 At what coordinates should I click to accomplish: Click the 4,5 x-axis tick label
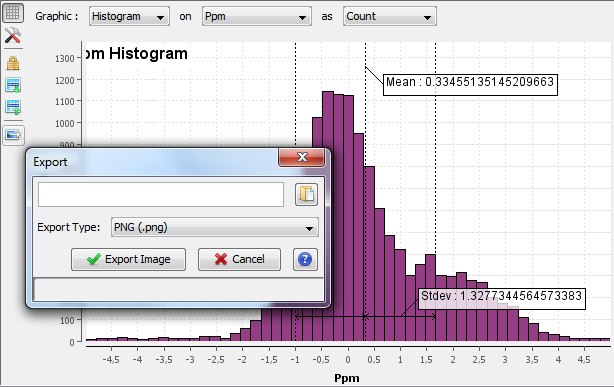point(584,360)
